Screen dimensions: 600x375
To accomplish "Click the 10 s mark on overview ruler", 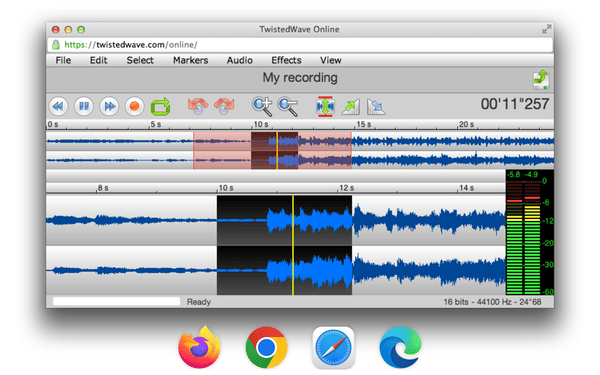I will [261, 124].
